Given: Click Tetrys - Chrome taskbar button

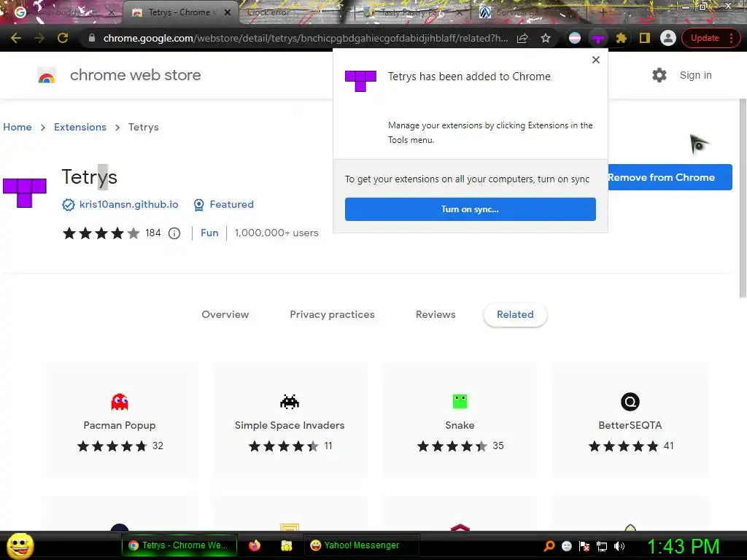Looking at the screenshot, I should tap(179, 545).
